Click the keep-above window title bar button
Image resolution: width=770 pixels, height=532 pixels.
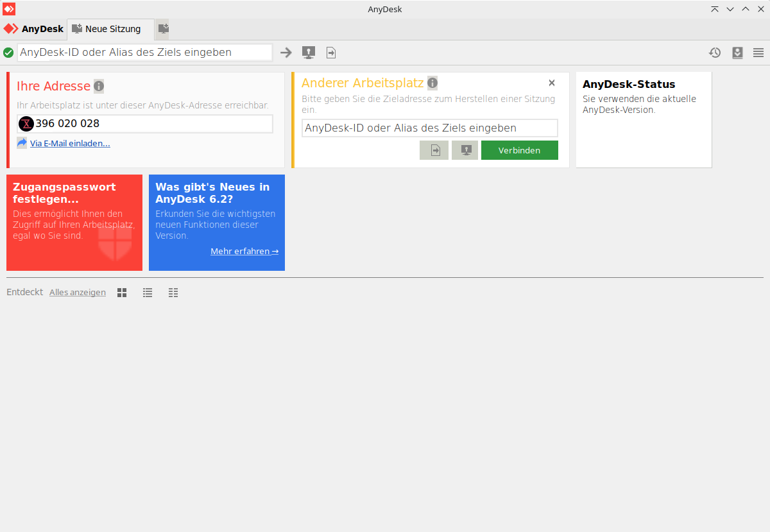(715, 9)
